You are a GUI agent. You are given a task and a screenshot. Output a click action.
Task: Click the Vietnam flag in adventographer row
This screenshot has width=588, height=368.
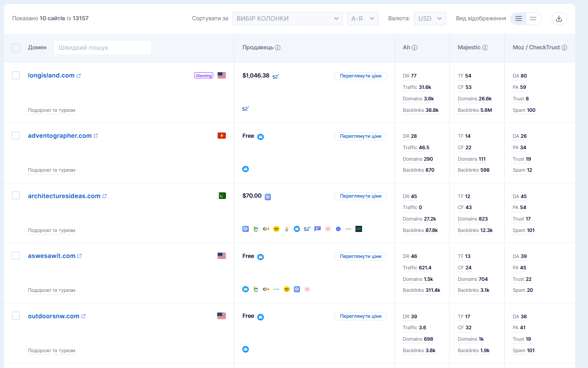click(222, 136)
